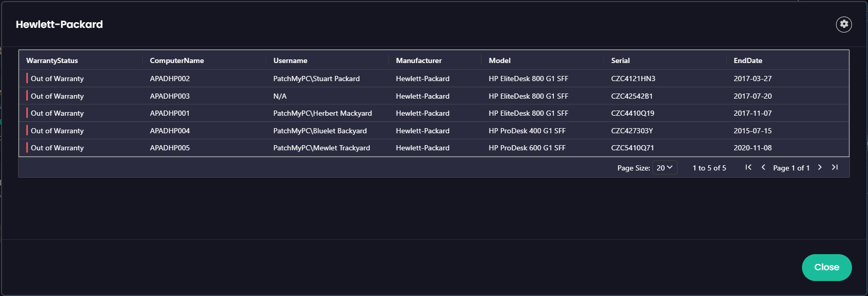Click the HP ProDesk 600 G1 SFF cell
This screenshot has width=868, height=296.
click(527, 148)
